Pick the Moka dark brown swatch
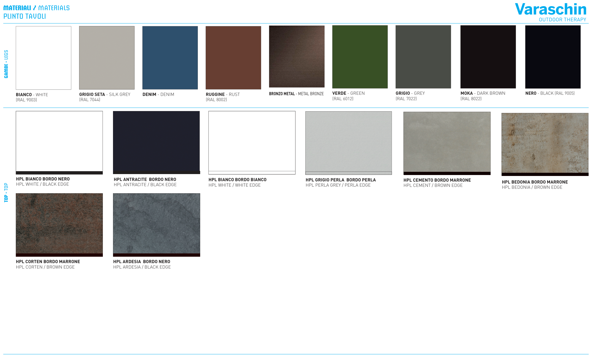Screen dimensions: 592x364 (x=488, y=57)
